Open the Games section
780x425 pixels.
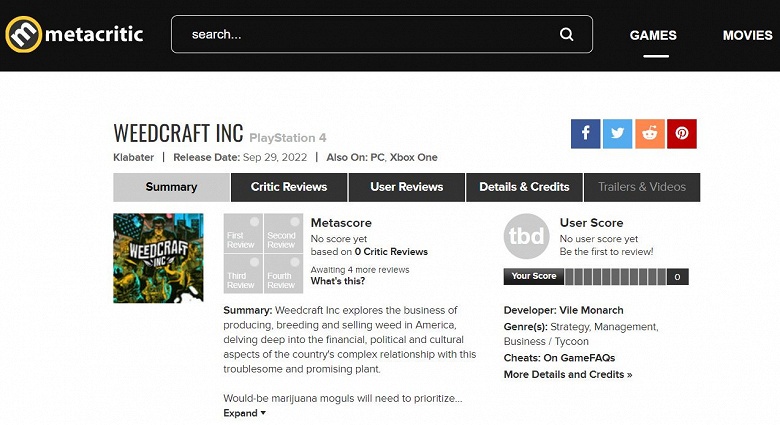pos(653,35)
